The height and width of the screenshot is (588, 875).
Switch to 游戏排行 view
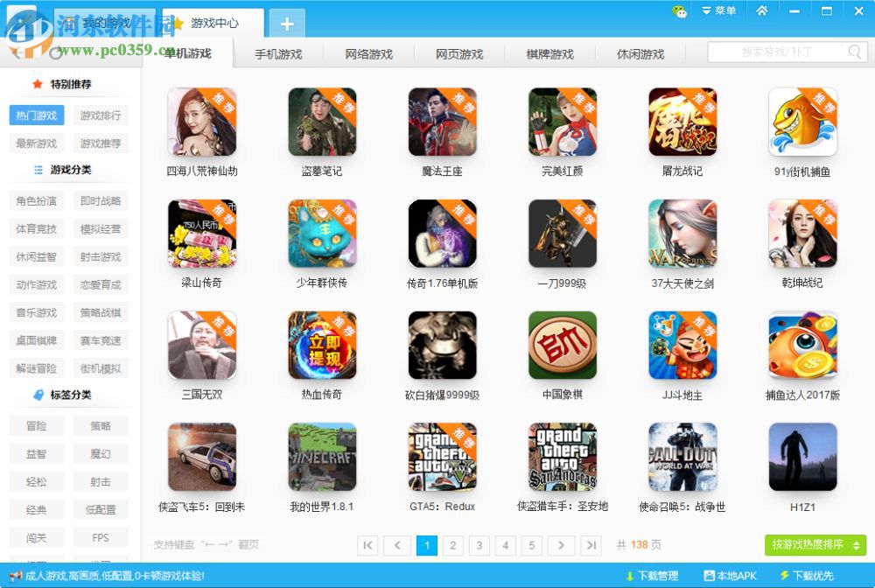99,115
